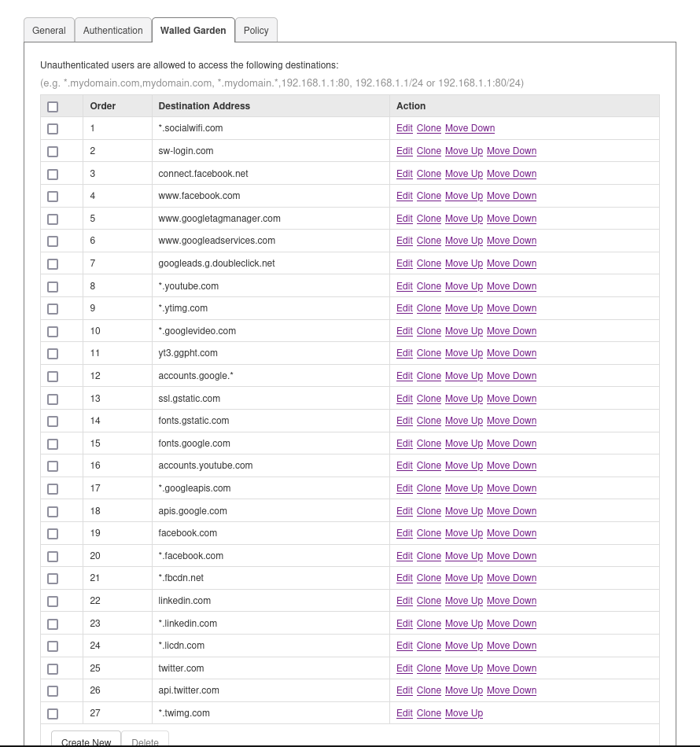Clone the fonts.gstatic.com entry
The width and height of the screenshot is (700, 747).
pos(429,421)
